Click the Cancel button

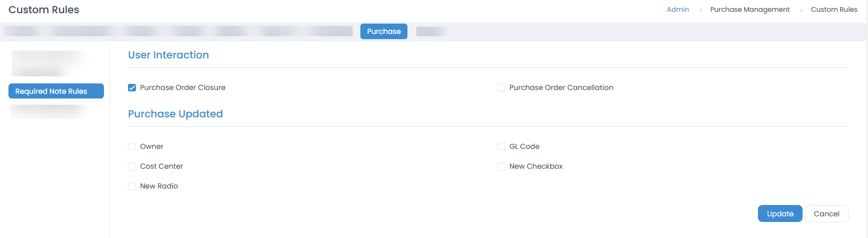(x=826, y=213)
